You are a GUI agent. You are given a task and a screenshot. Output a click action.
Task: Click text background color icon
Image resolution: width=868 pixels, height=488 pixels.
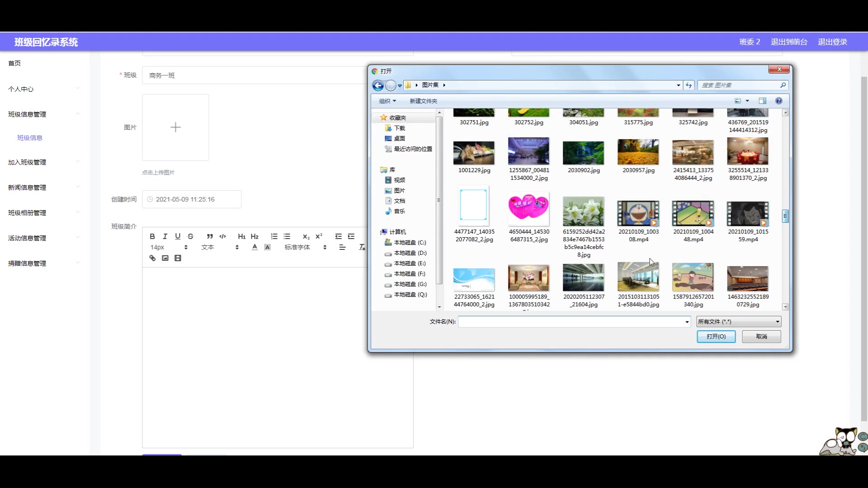[268, 247]
